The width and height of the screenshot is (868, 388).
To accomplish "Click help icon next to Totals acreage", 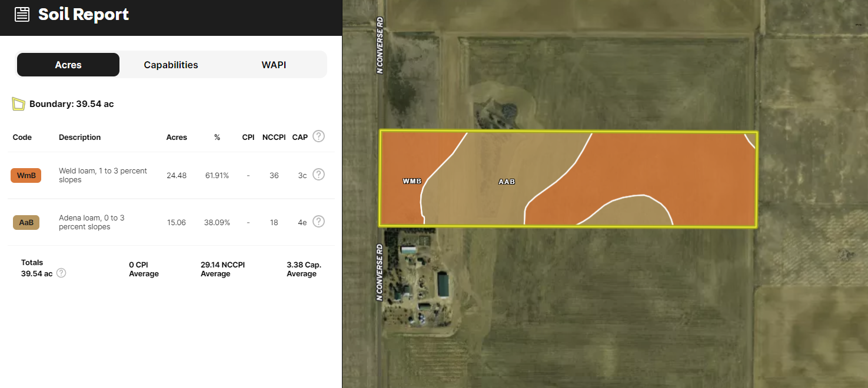I will tap(61, 273).
